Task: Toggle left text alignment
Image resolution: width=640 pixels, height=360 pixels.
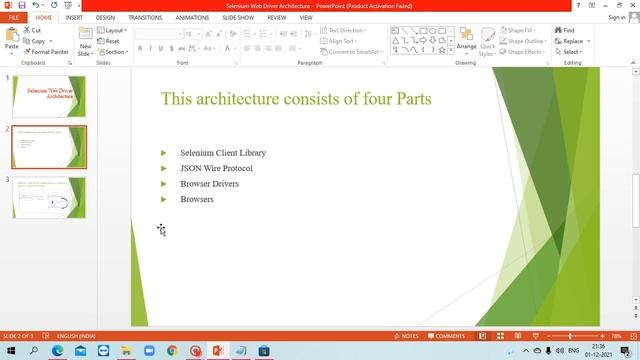Action: [247, 48]
